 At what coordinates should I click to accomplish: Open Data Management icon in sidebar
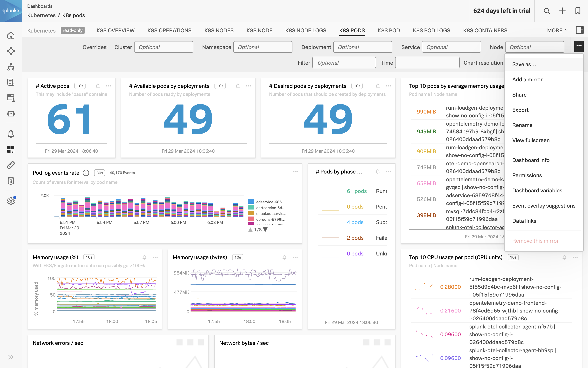pyautogui.click(x=11, y=181)
